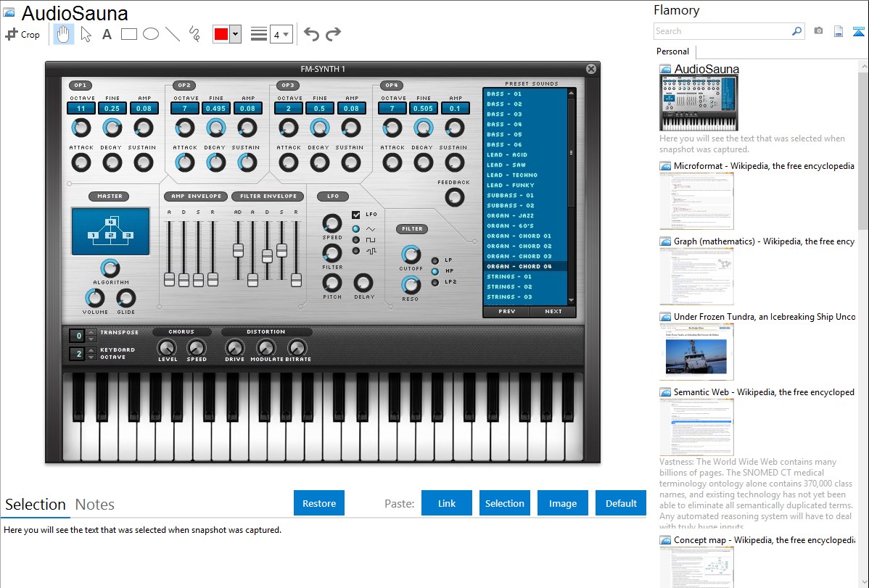Image resolution: width=869 pixels, height=588 pixels.
Task: Click the LFO Speed knob
Action: 332,223
